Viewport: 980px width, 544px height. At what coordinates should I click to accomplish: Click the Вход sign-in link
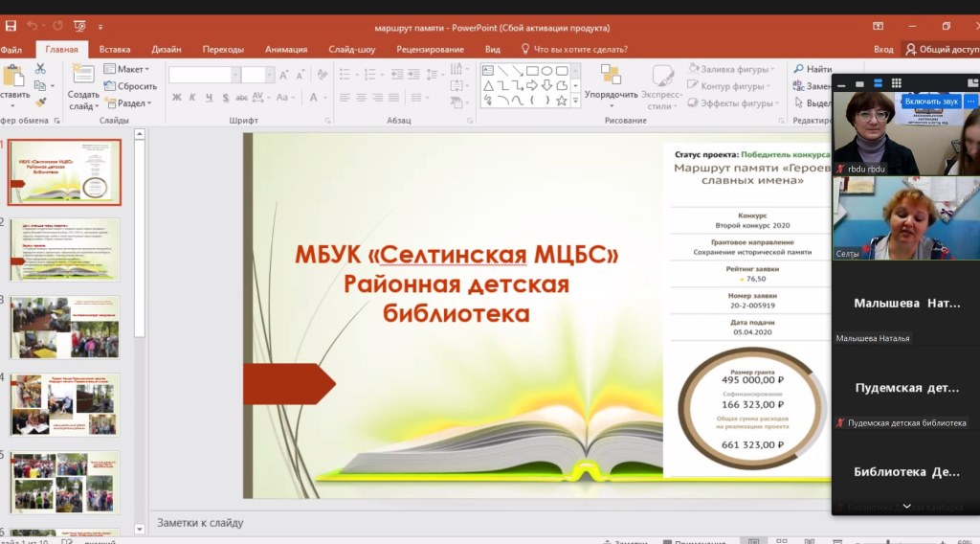[883, 50]
